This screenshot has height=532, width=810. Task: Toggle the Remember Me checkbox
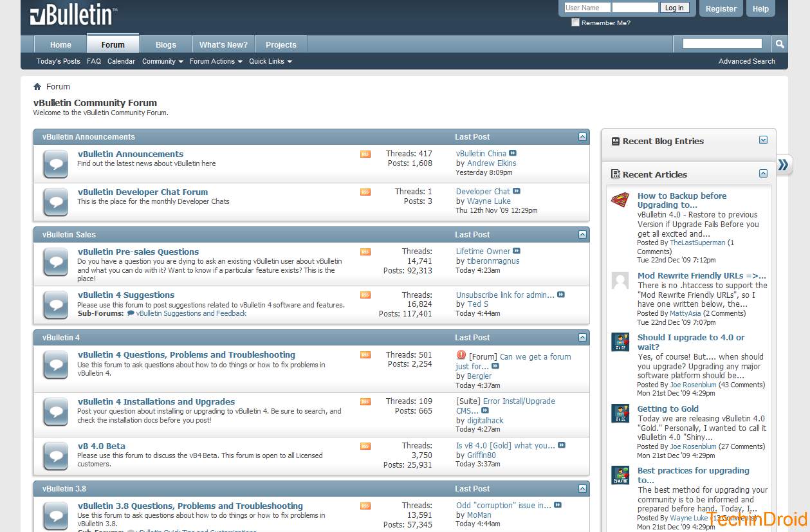[575, 23]
